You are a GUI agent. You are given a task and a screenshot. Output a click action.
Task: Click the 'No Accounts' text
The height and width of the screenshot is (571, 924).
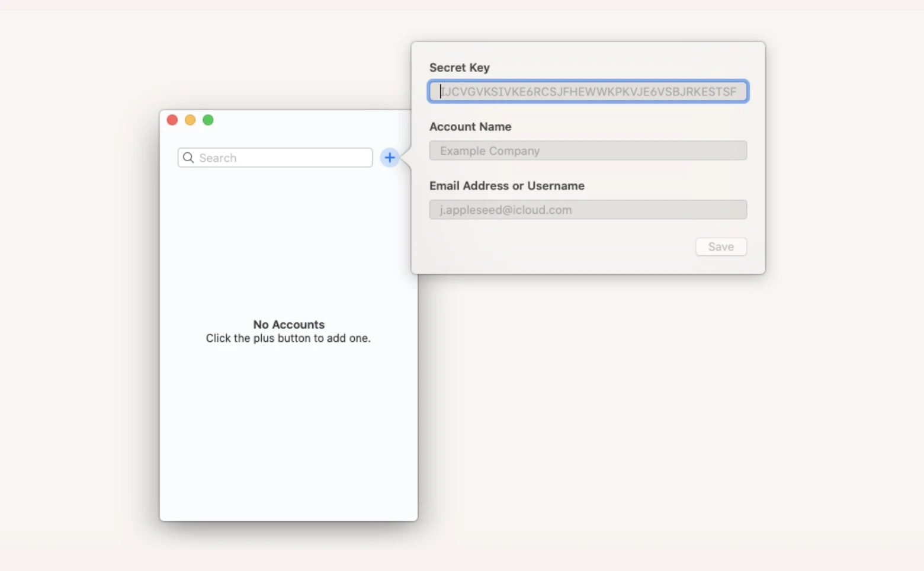[289, 325]
